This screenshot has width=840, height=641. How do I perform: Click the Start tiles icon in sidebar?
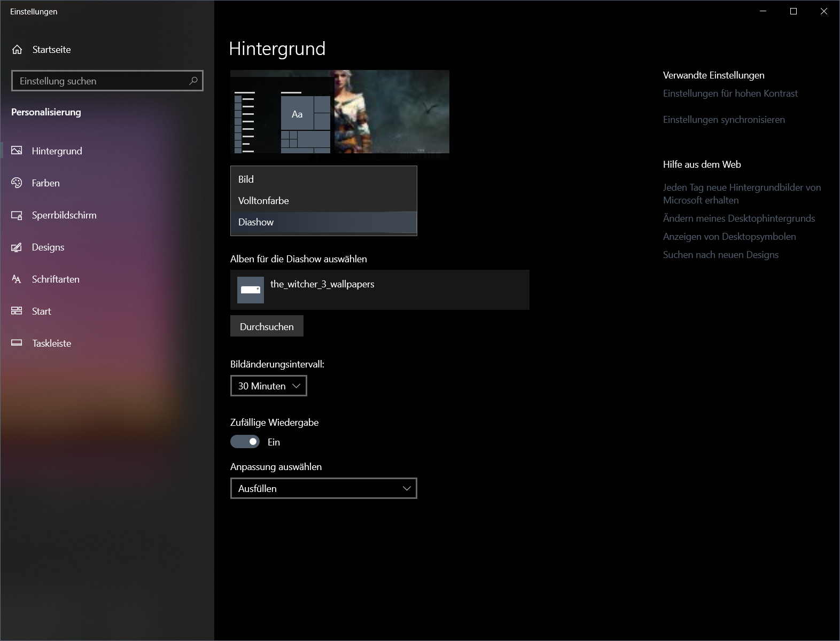coord(17,311)
